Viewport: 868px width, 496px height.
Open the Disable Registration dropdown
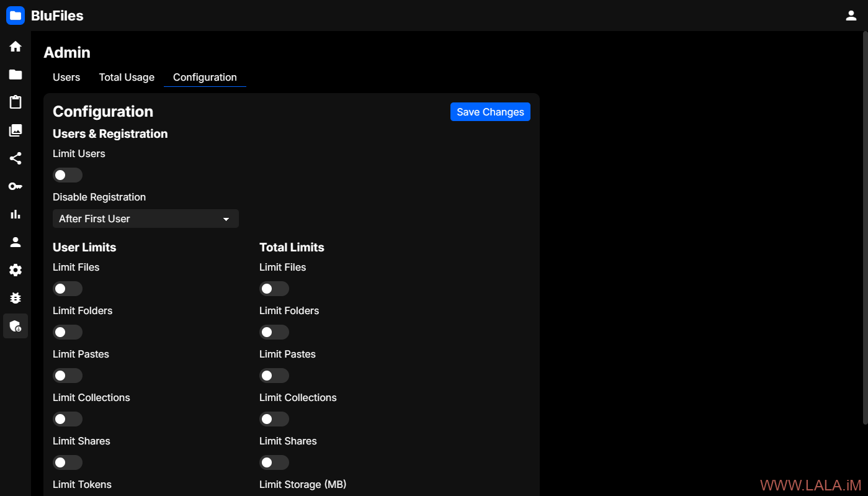click(x=145, y=219)
